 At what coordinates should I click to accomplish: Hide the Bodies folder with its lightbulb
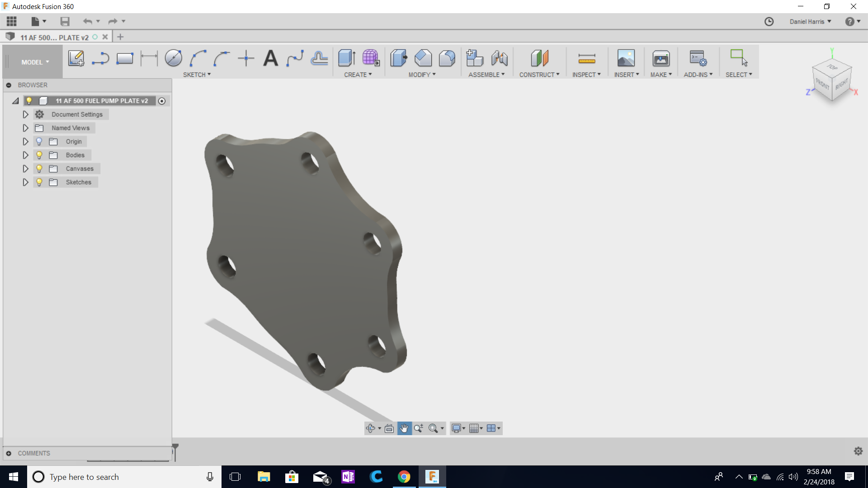39,155
